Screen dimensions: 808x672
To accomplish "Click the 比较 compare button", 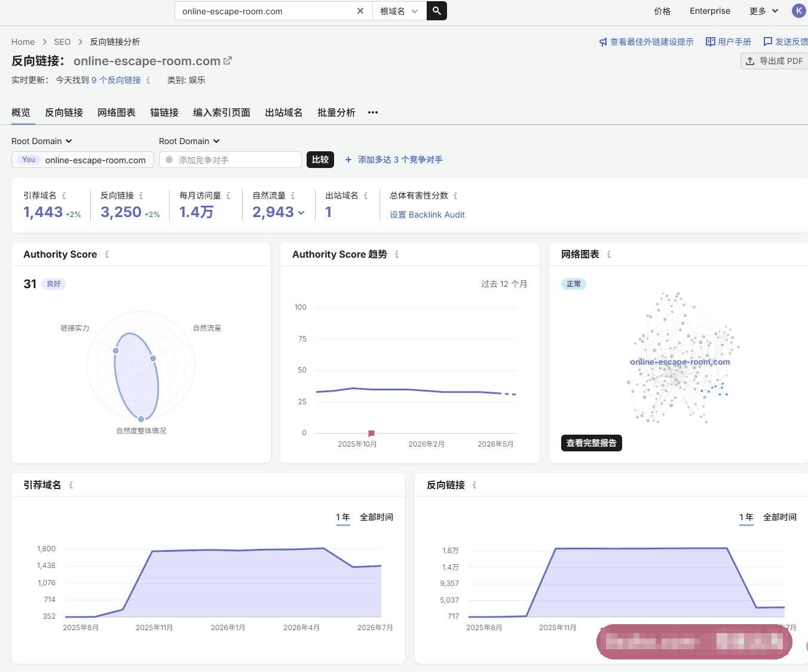I will click(320, 160).
